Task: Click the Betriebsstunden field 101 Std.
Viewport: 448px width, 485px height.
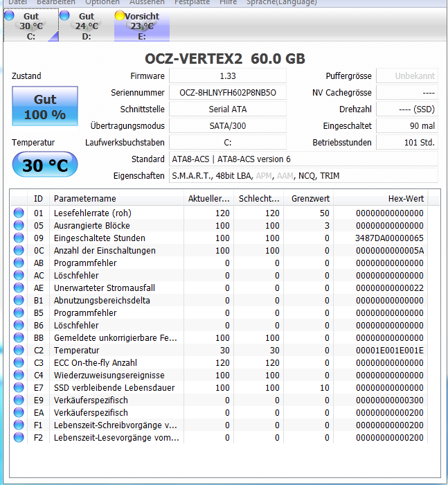Action: point(407,143)
